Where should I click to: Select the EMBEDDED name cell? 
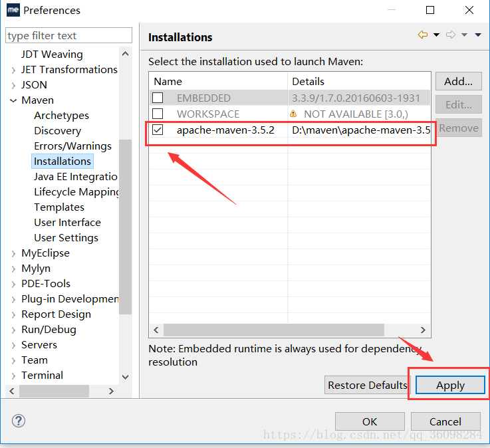pyautogui.click(x=203, y=98)
